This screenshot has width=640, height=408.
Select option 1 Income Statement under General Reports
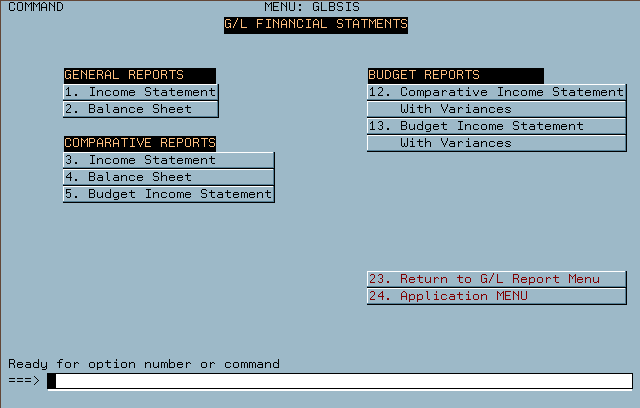(x=141, y=92)
